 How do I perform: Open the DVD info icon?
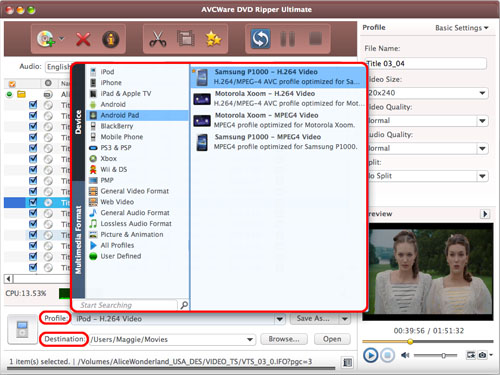click(x=111, y=39)
